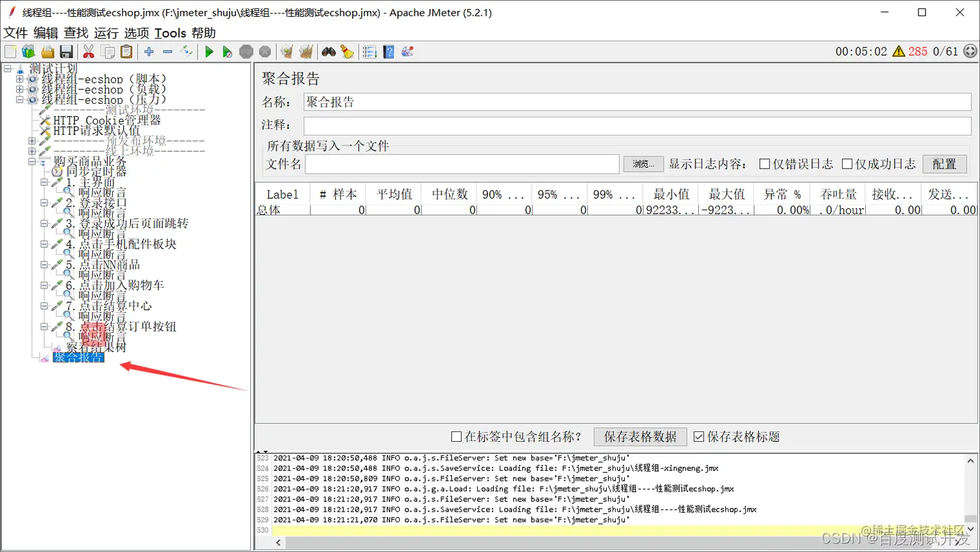The width and height of the screenshot is (980, 552).
Task: Click the Clear All results icon
Action: (x=306, y=52)
